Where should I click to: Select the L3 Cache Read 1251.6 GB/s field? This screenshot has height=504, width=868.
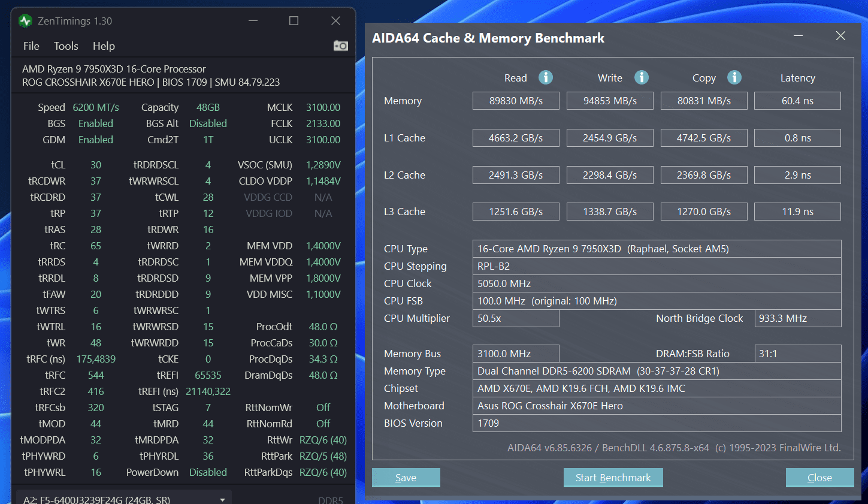[516, 212]
